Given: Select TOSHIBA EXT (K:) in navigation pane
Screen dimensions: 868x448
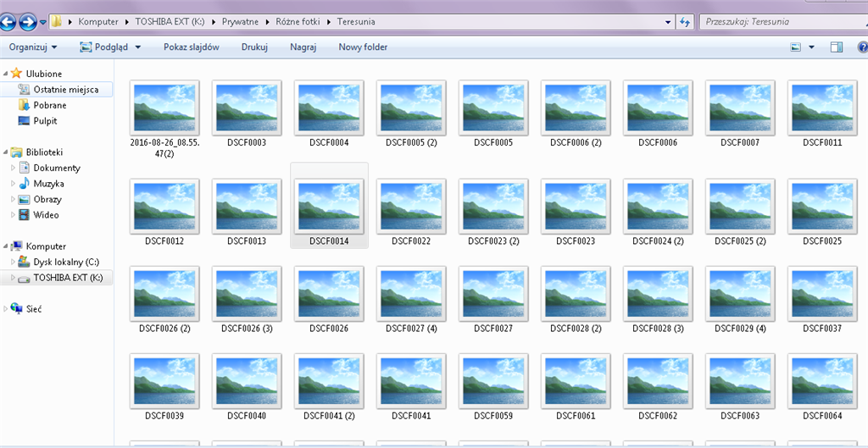Looking at the screenshot, I should (68, 278).
